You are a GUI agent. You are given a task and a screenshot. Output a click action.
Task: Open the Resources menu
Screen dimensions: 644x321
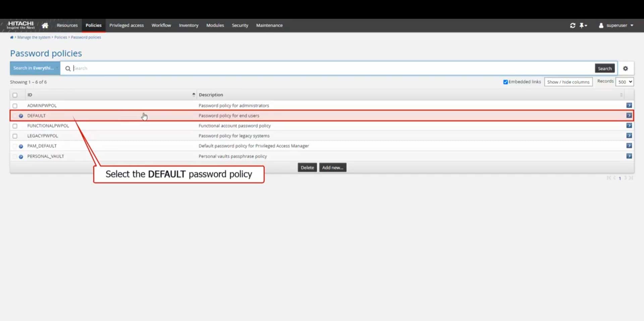(67, 25)
